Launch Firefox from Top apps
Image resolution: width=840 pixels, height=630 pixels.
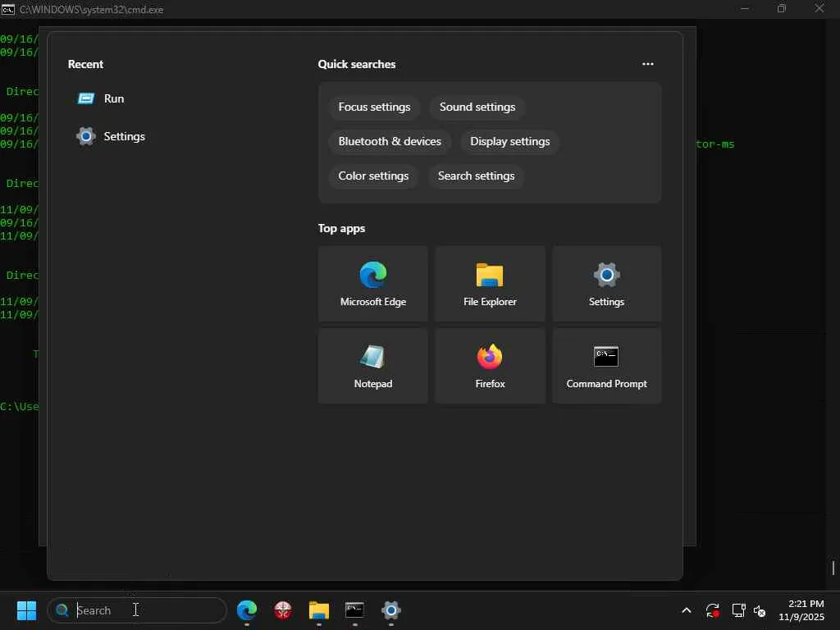tap(490, 366)
